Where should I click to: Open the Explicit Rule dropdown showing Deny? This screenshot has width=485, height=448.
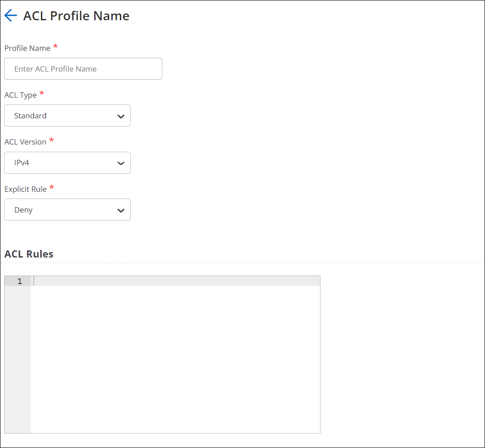(67, 210)
